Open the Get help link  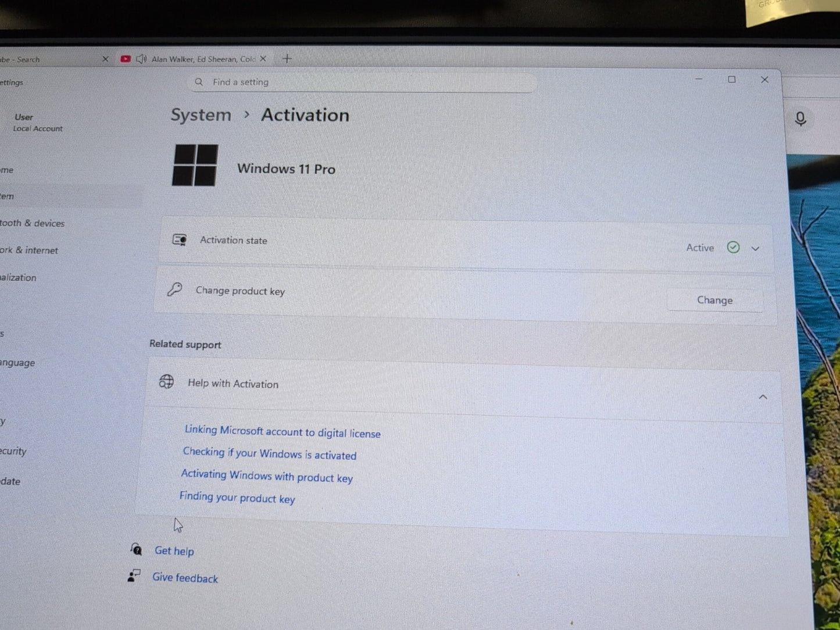174,551
